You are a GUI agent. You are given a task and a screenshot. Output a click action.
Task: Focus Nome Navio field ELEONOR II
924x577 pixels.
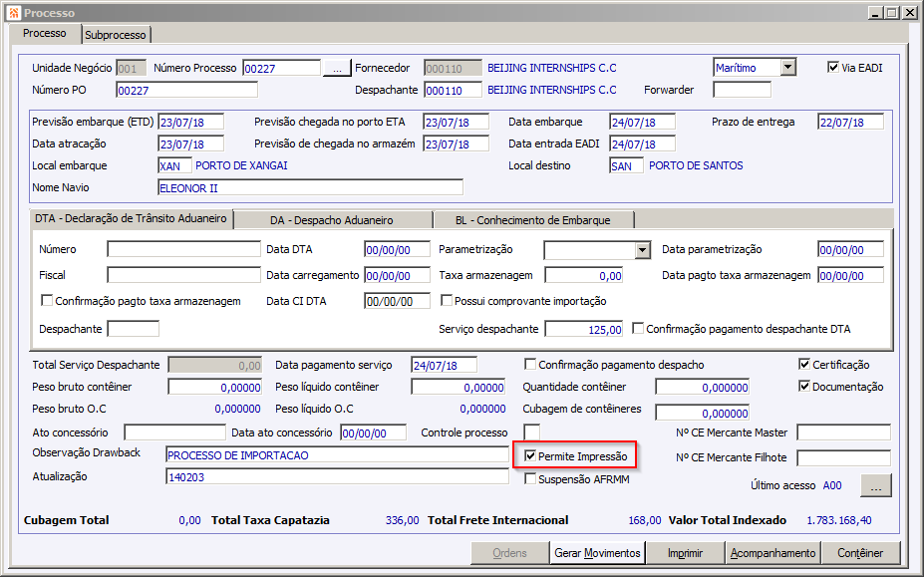[311, 187]
